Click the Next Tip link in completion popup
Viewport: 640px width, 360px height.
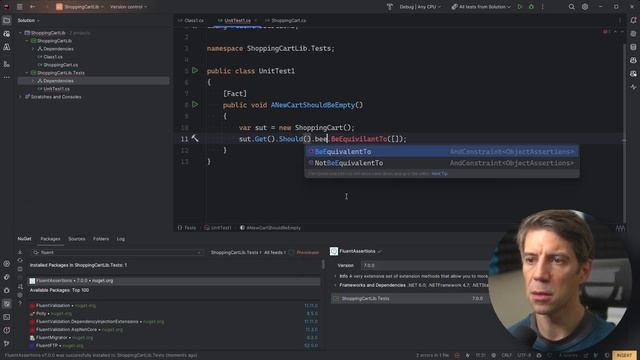(x=440, y=174)
